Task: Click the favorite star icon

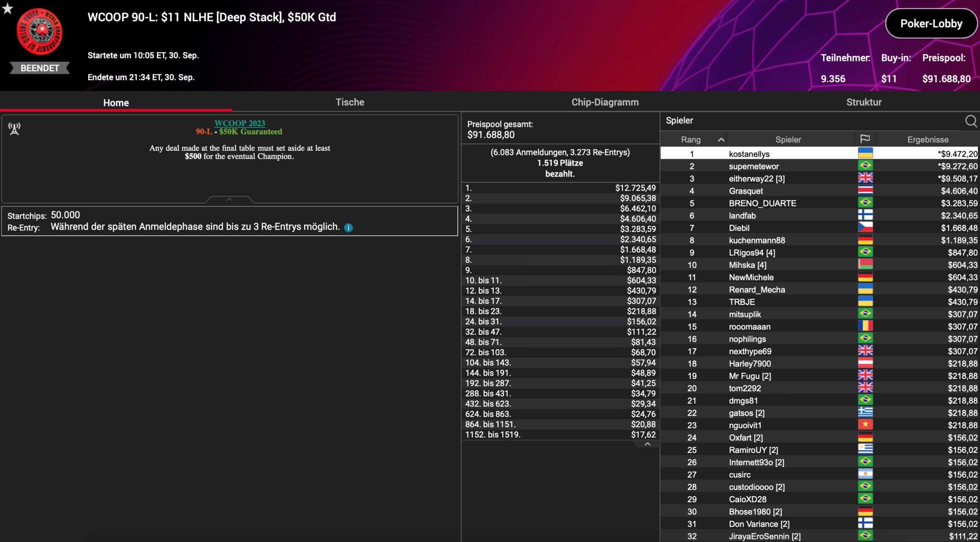Action: [7, 8]
